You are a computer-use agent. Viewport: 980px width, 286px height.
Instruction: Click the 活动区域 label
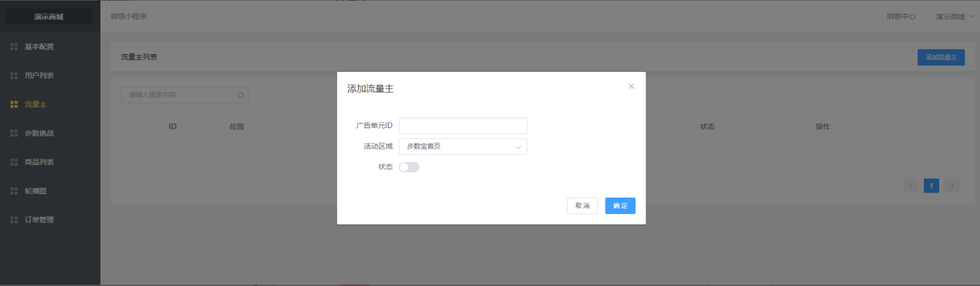tap(378, 146)
